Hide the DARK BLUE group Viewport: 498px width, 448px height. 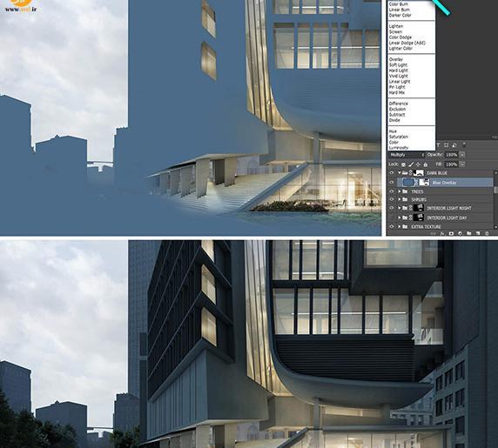coord(392,172)
